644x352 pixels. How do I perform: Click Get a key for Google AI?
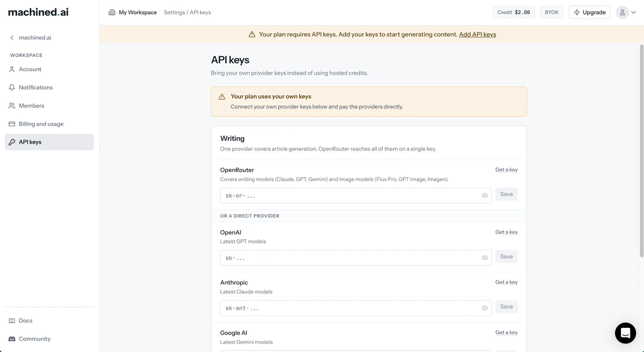coord(507,333)
